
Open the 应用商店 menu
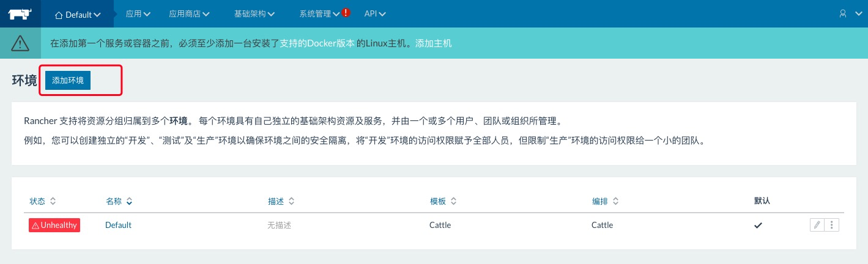point(189,13)
